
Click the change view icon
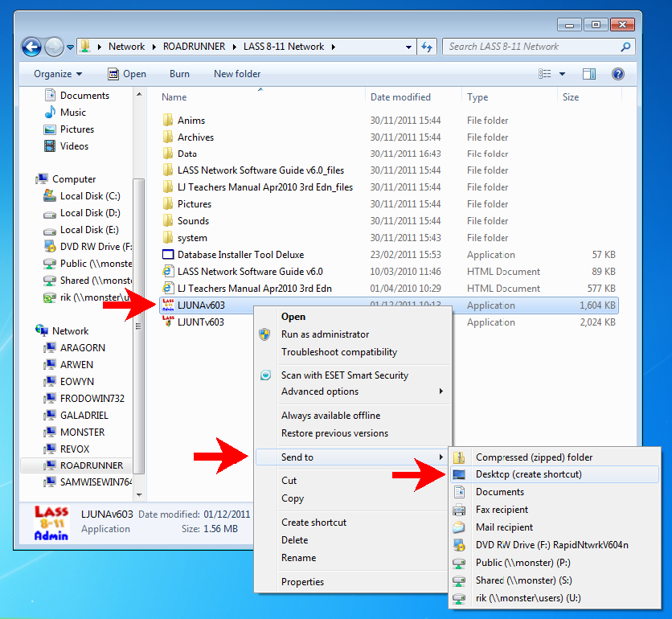544,74
